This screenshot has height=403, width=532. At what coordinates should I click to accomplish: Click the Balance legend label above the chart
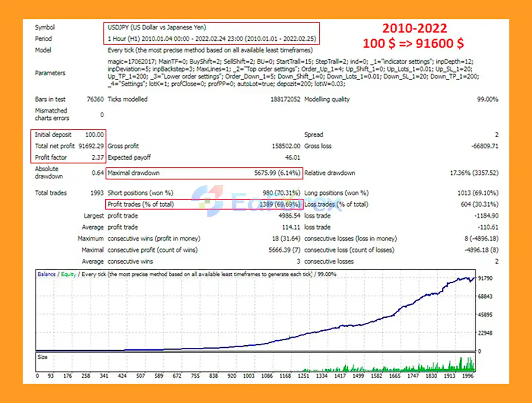47,274
